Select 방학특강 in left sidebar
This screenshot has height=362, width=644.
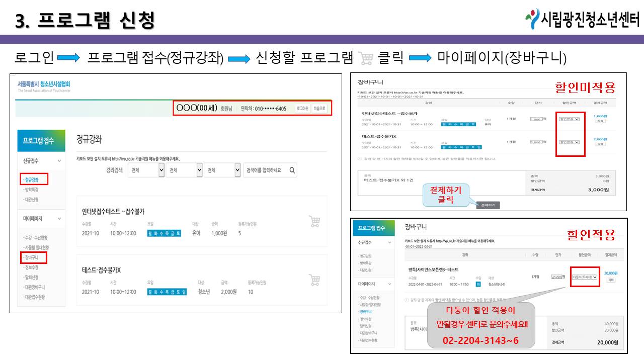click(32, 190)
